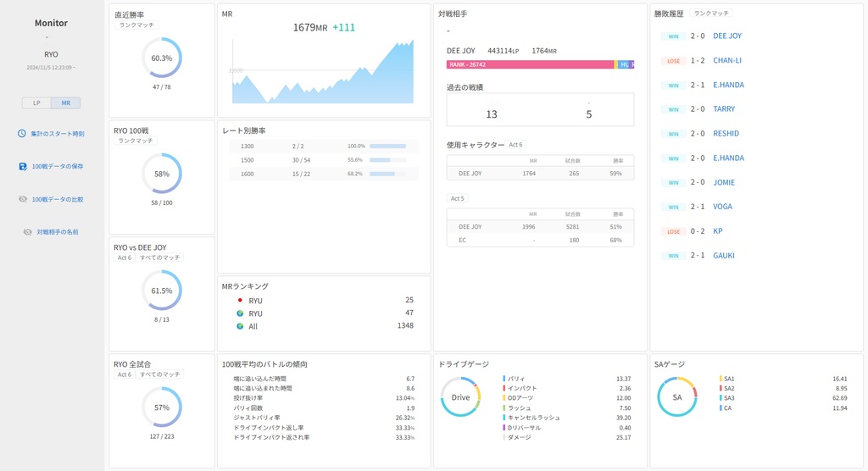The image size is (868, 471).
Task: Click the 1300 rate row win bar
Action: 387,146
